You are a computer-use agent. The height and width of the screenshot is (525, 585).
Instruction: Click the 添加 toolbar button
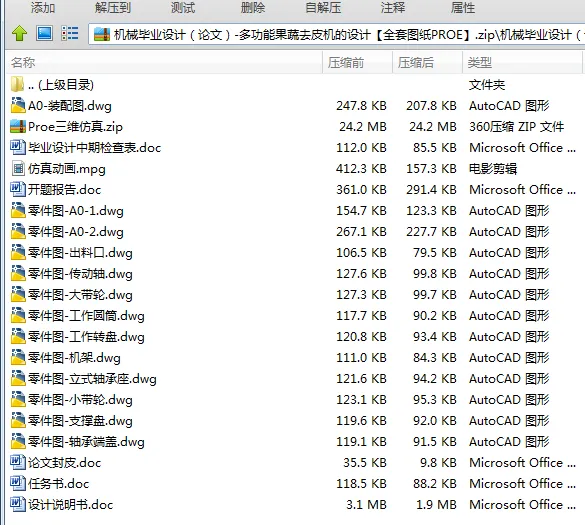click(43, 7)
